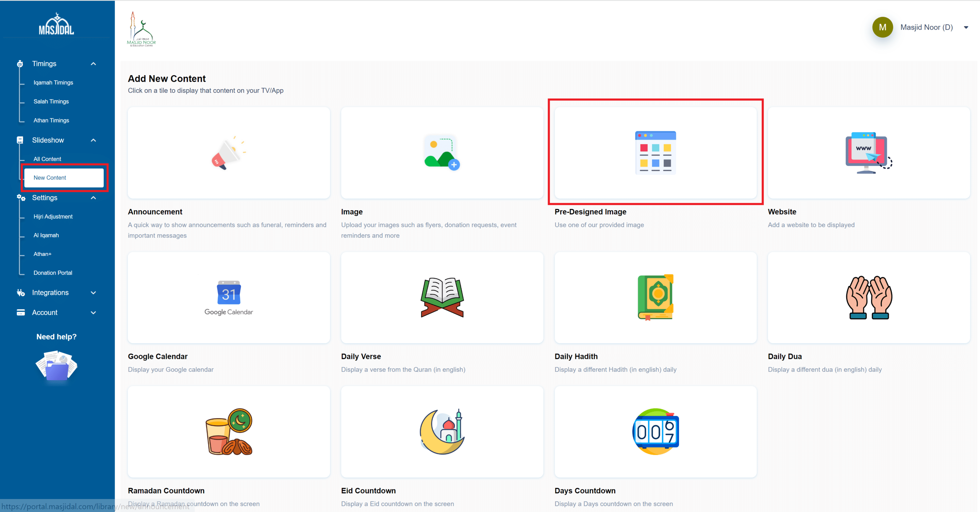980x512 pixels.
Task: Open the Google Calendar tile
Action: 229,297
